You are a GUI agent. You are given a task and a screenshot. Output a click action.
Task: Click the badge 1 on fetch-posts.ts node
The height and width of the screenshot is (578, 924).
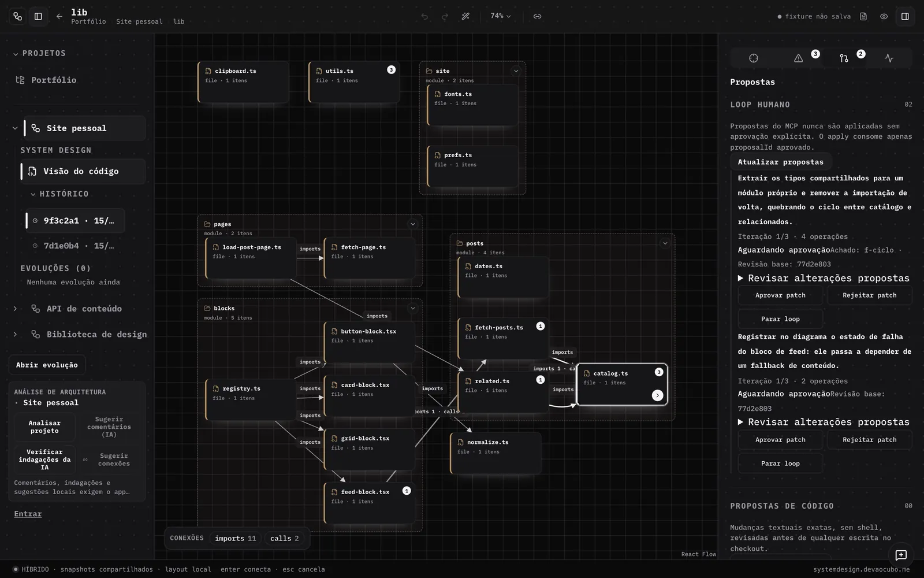[541, 326]
